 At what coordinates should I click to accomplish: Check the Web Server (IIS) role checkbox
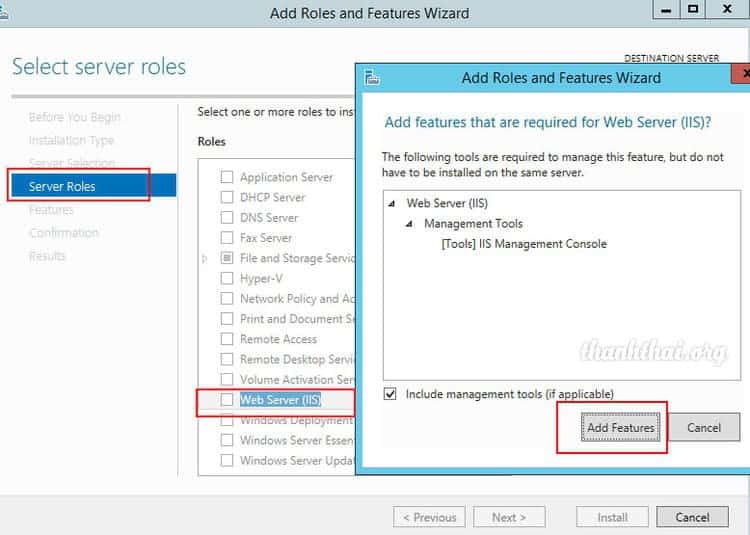click(227, 400)
